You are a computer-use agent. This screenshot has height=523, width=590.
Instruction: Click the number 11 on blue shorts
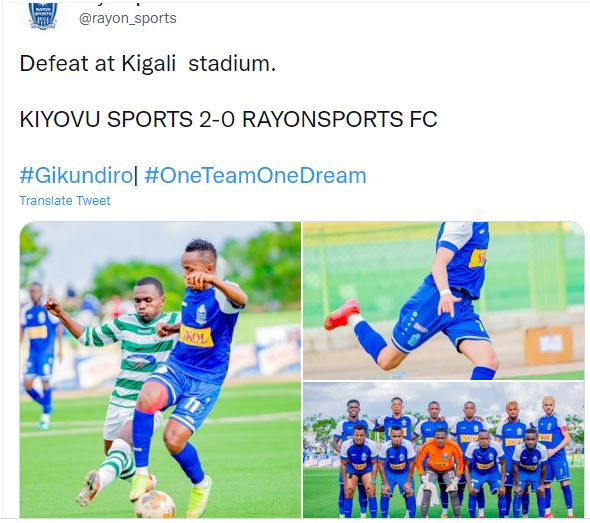coord(193,405)
